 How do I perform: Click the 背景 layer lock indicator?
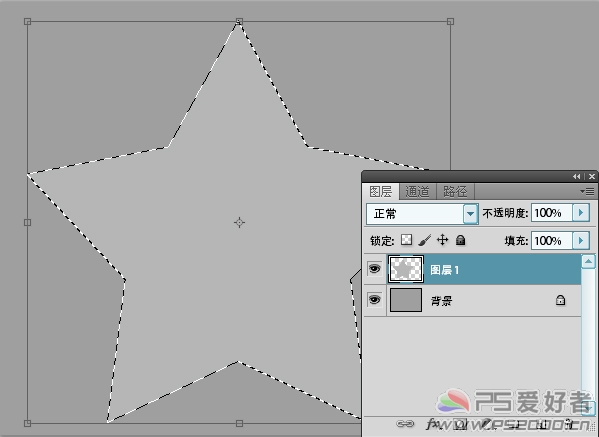(560, 300)
